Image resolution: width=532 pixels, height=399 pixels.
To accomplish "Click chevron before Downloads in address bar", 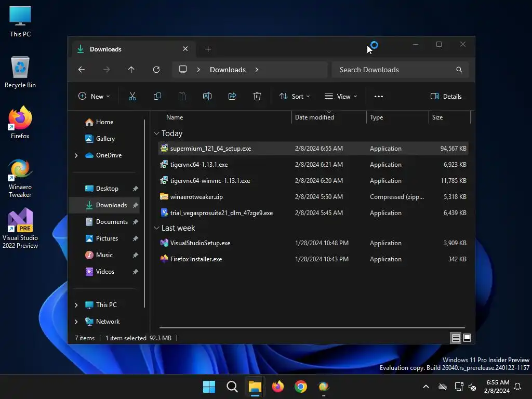I will click(x=198, y=70).
